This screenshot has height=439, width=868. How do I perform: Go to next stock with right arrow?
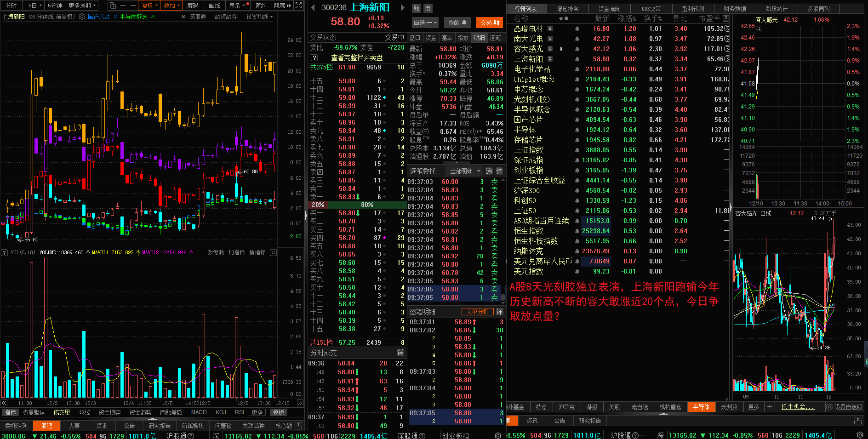403,7
